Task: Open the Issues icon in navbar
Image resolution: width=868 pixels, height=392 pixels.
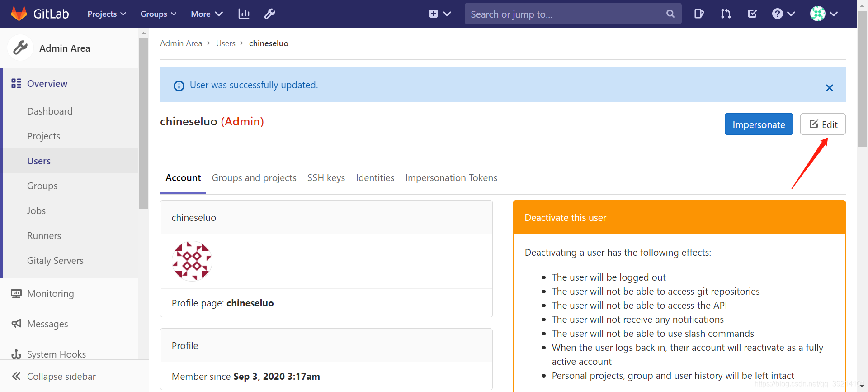Action: pos(699,14)
